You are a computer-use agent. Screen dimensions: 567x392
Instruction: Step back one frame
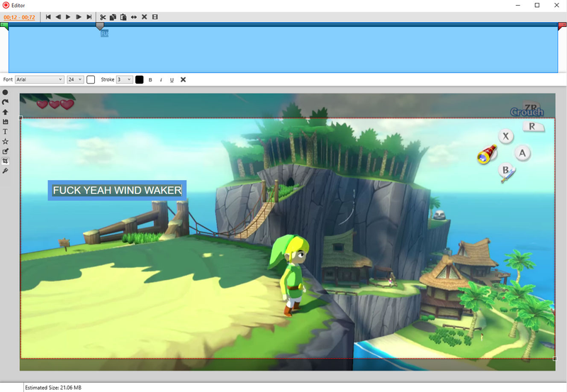pos(58,17)
